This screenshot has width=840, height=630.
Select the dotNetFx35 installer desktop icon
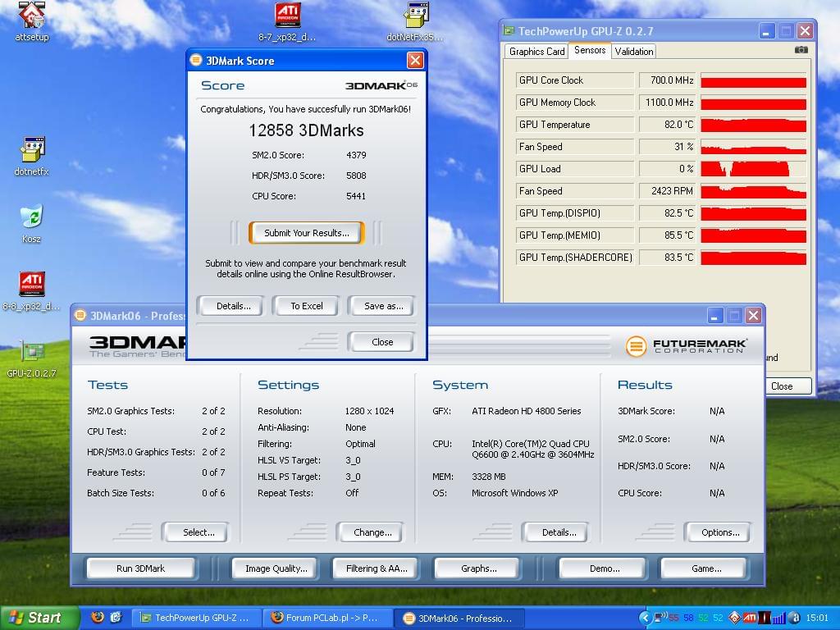(x=416, y=15)
